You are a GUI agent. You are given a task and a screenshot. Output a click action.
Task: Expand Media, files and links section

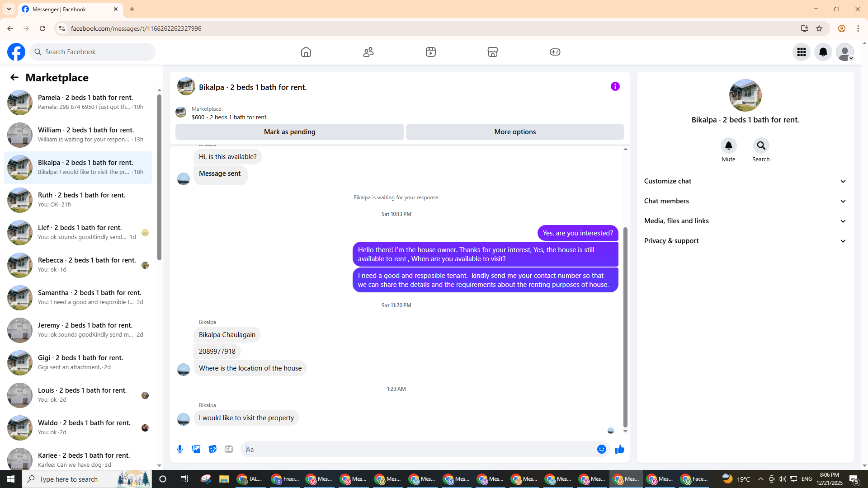click(x=745, y=221)
